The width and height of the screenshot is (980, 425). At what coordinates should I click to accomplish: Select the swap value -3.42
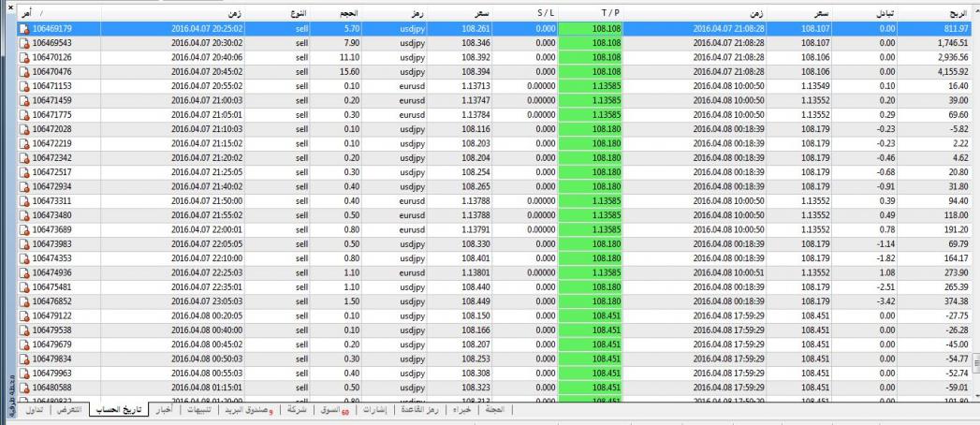point(885,301)
